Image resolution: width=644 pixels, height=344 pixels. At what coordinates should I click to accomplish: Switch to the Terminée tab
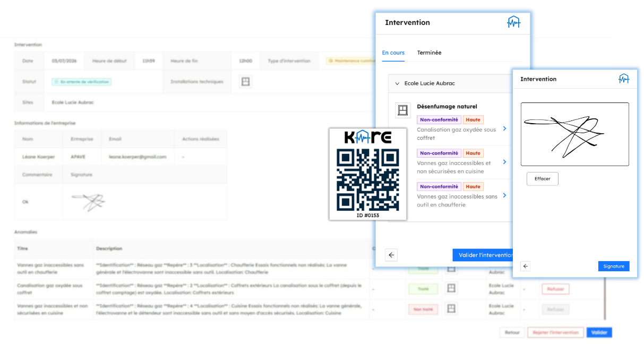(x=429, y=53)
